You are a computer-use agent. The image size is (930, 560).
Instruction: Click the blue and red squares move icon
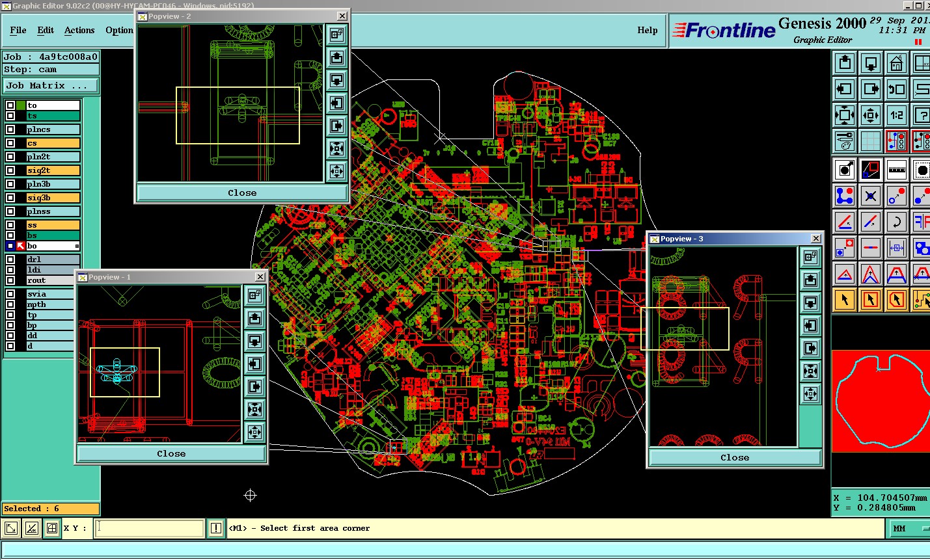click(845, 248)
